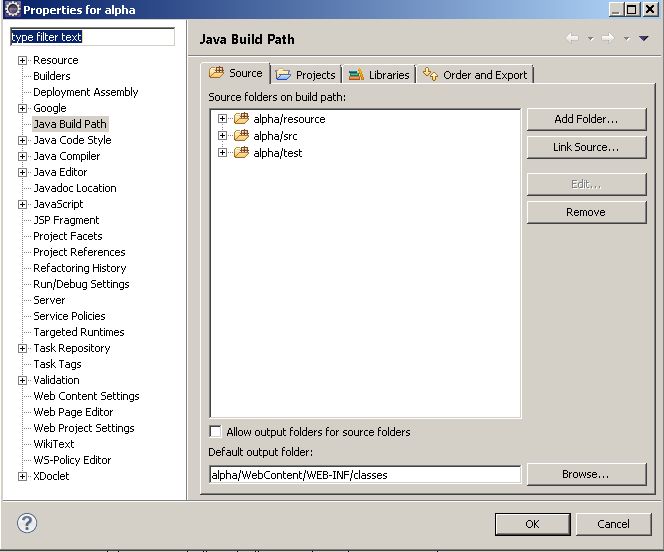Expand the alpha/src source folder
Image resolution: width=664 pixels, height=552 pixels.
[x=222, y=135]
